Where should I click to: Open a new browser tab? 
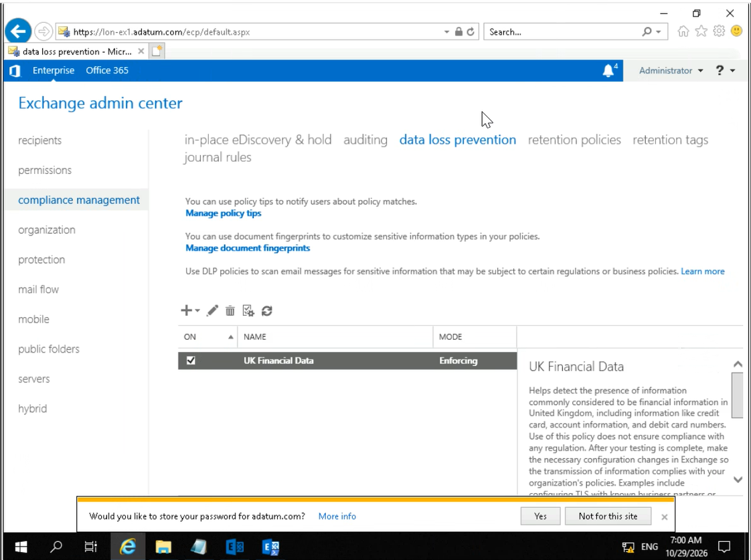click(157, 52)
